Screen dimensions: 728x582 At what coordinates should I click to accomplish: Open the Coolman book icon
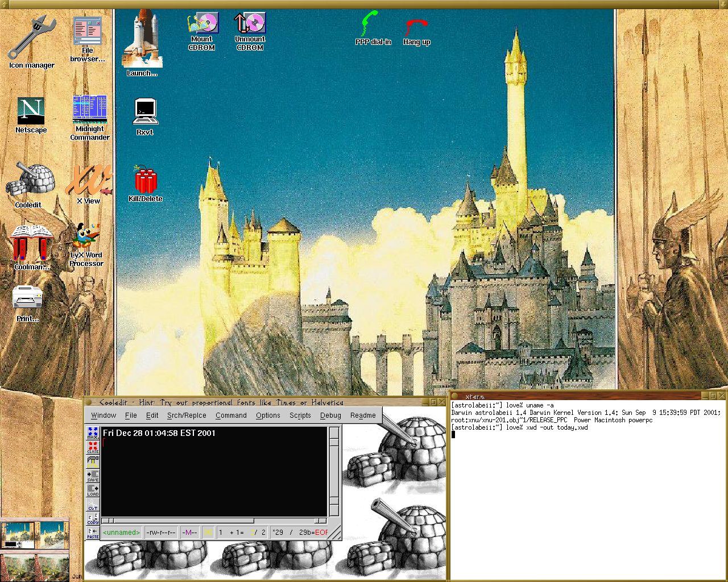point(31,243)
